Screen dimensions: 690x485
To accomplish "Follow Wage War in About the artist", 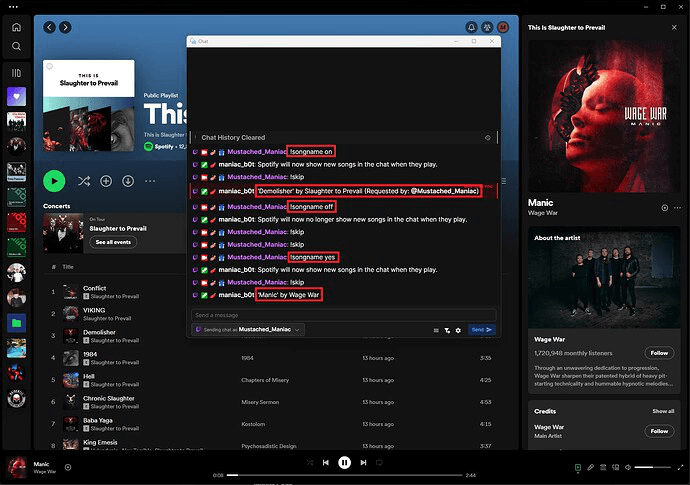I will (x=659, y=353).
